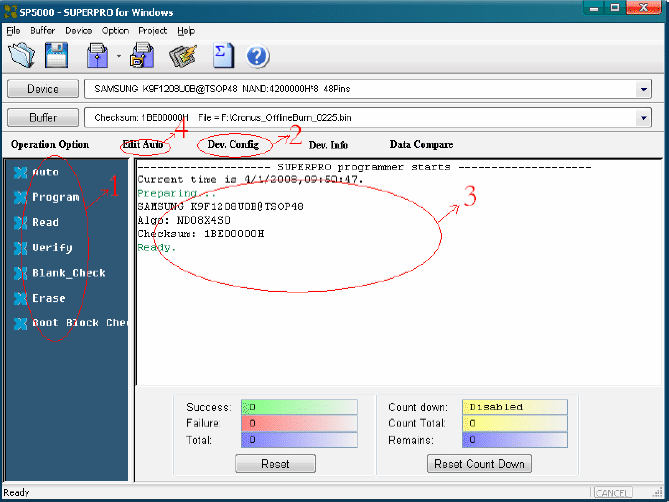669x502 pixels.
Task: Click the Read operation icon
Action: (20, 223)
